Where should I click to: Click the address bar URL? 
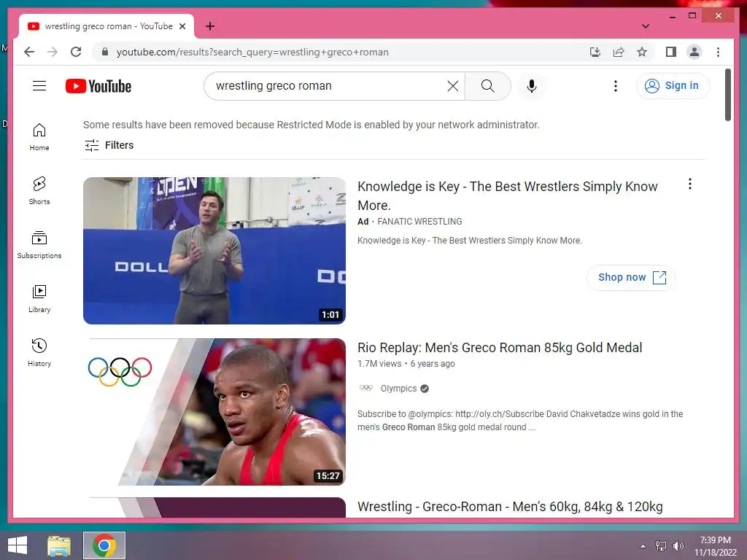coord(252,52)
